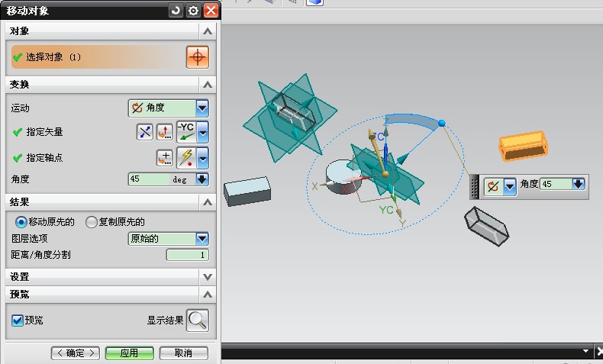Click the blue rotation handle sphere

(442, 123)
